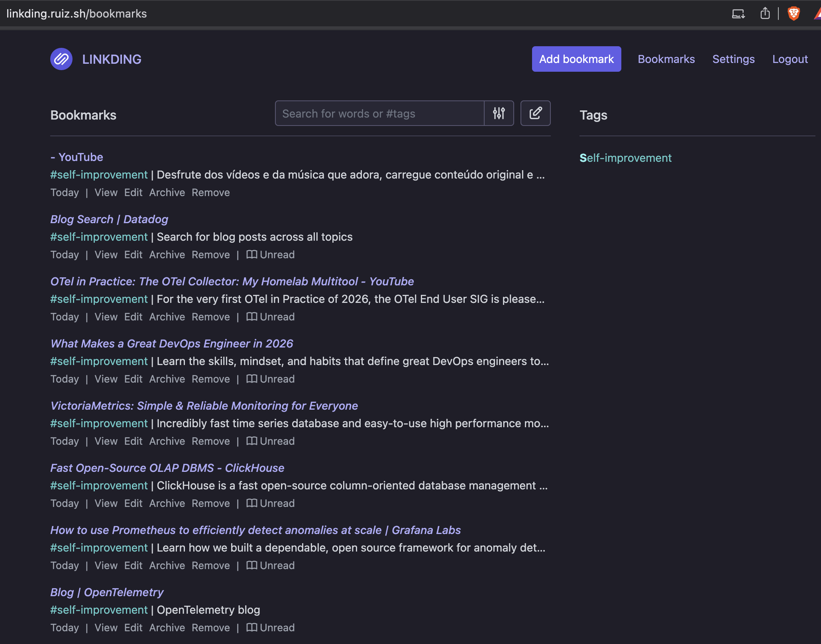Viewport: 821px width, 644px height.
Task: Open the Blog Search | Datadog link
Action: (109, 219)
